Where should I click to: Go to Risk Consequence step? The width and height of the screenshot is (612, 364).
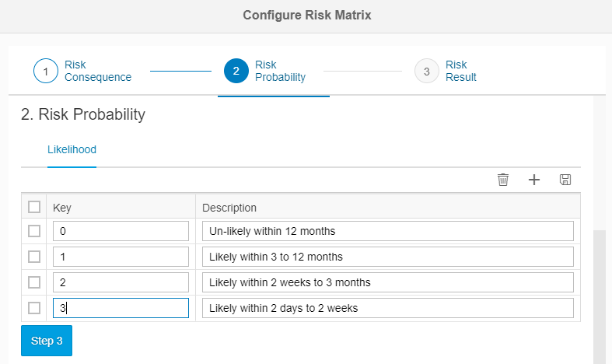point(97,71)
